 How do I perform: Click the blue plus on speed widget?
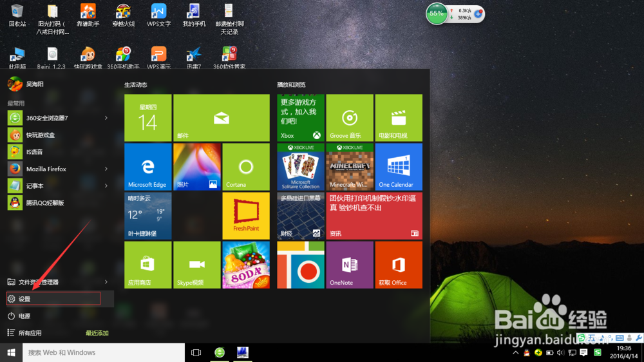(x=478, y=14)
